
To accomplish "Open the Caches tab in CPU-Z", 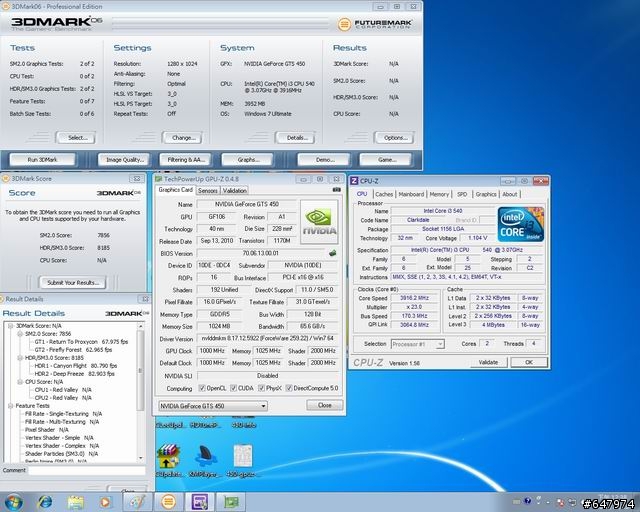I will 384,194.
